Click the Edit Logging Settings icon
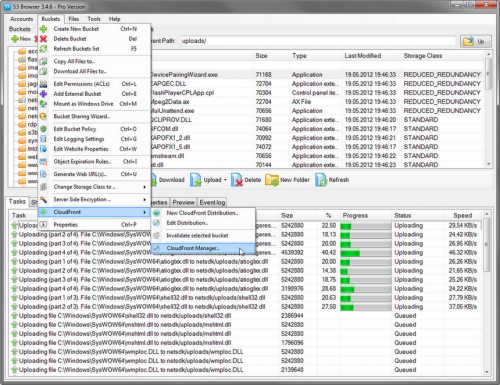This screenshot has height=385, width=500. (43, 139)
